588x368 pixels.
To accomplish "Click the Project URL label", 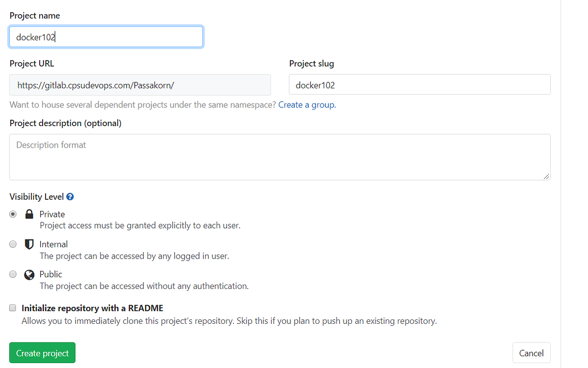I will click(31, 63).
